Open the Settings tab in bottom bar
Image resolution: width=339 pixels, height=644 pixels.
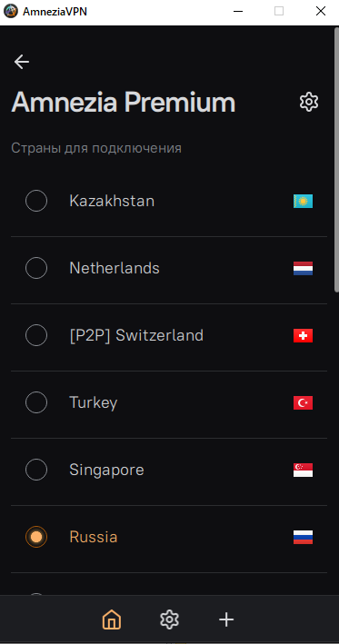point(169,619)
